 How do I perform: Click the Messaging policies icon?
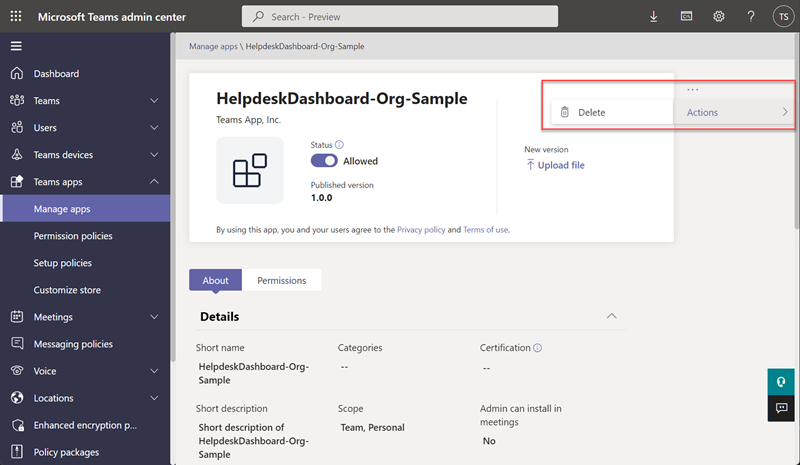17,344
